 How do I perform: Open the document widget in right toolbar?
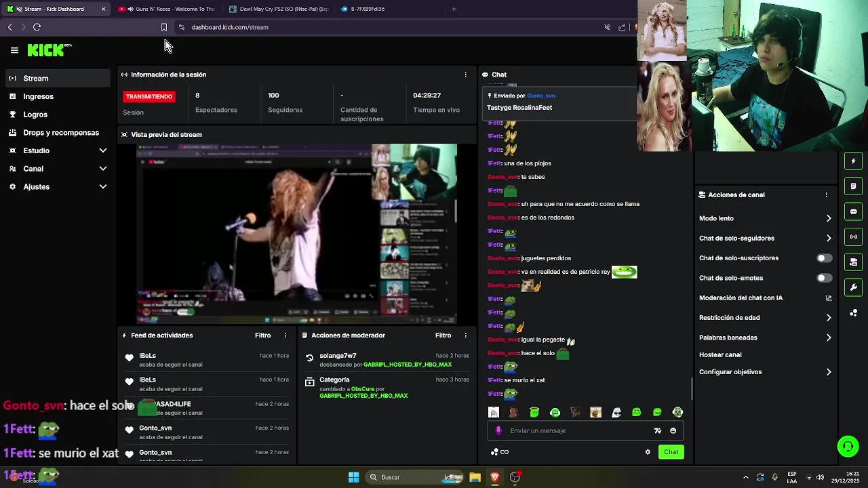853,186
